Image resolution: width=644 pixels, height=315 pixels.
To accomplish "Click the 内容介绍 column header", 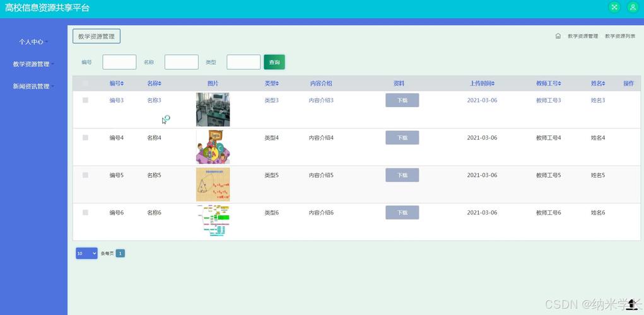I will click(x=321, y=83).
